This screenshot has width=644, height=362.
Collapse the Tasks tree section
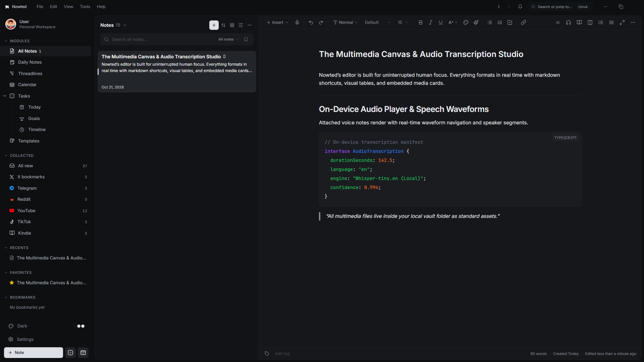pyautogui.click(x=5, y=96)
